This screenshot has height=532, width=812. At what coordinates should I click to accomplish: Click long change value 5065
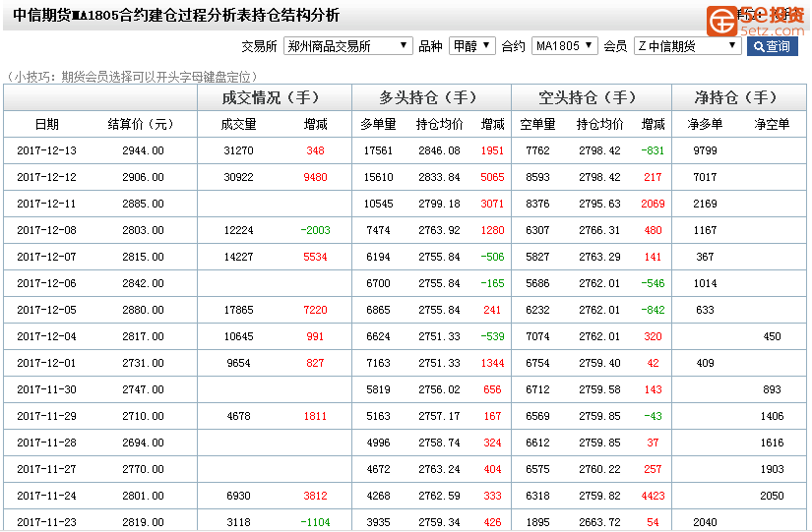[492, 177]
